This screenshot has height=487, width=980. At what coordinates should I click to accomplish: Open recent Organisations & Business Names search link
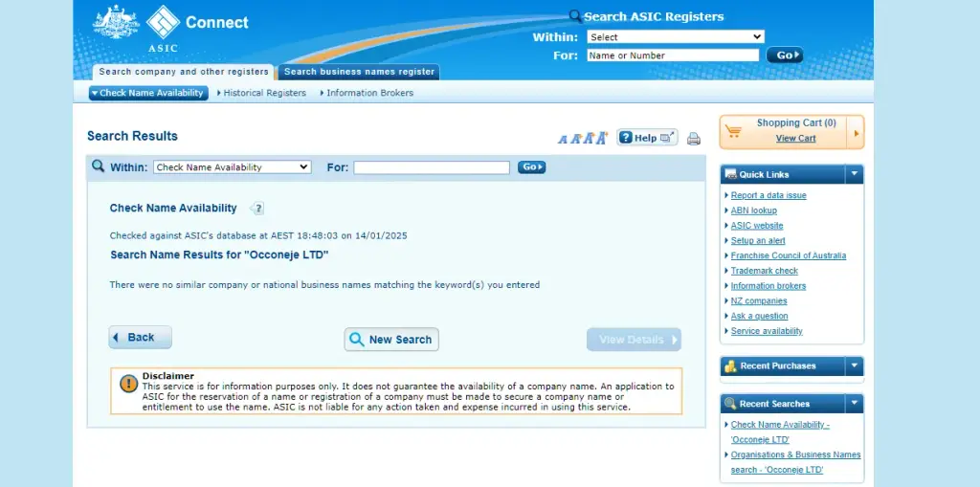795,462
